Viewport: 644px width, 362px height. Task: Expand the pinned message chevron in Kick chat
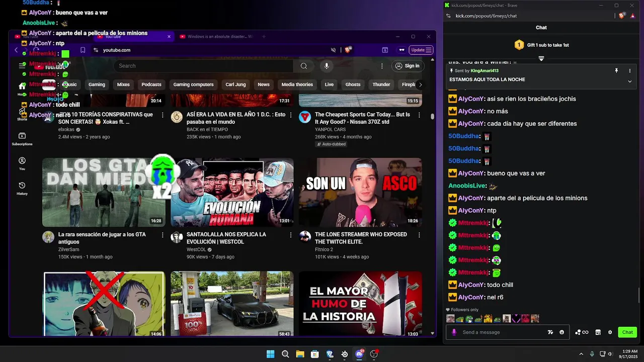tap(629, 81)
